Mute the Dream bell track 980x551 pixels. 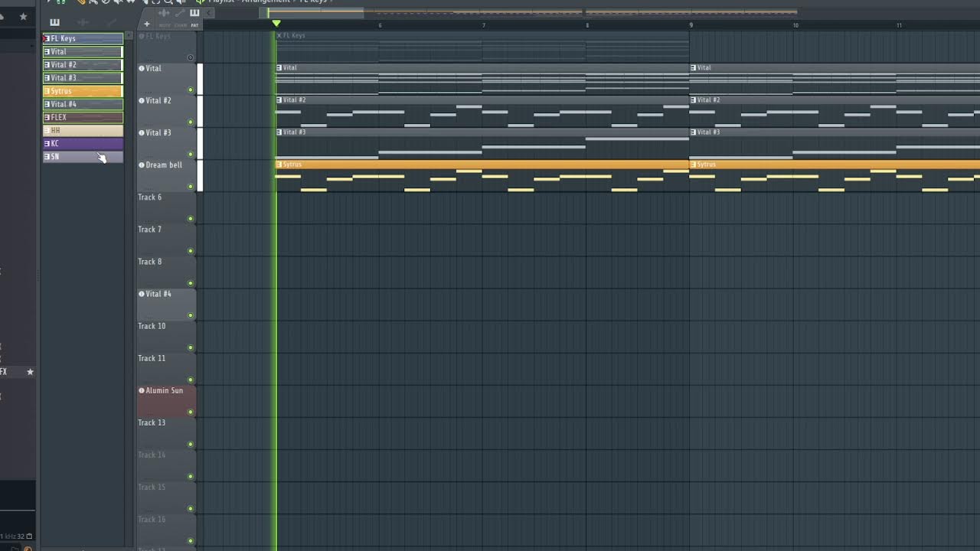pyautogui.click(x=191, y=187)
